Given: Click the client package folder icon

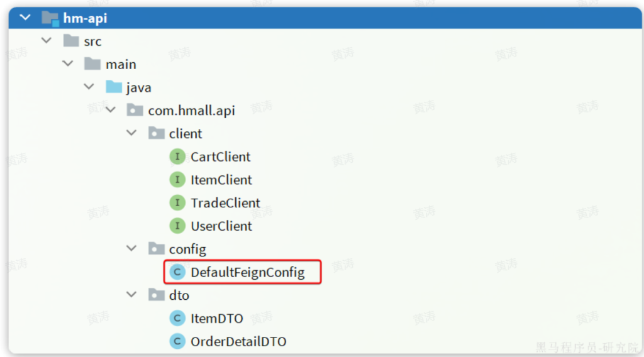Looking at the screenshot, I should click(x=156, y=134).
